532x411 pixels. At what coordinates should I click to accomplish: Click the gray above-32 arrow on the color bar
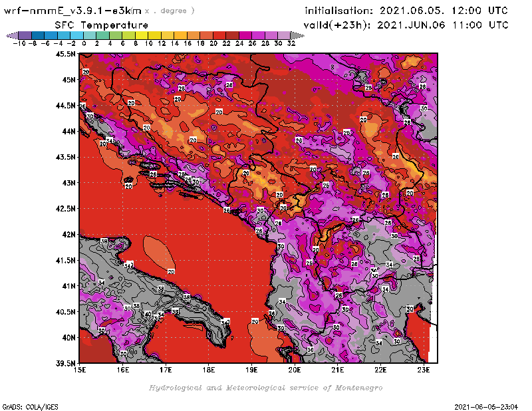[297, 35]
